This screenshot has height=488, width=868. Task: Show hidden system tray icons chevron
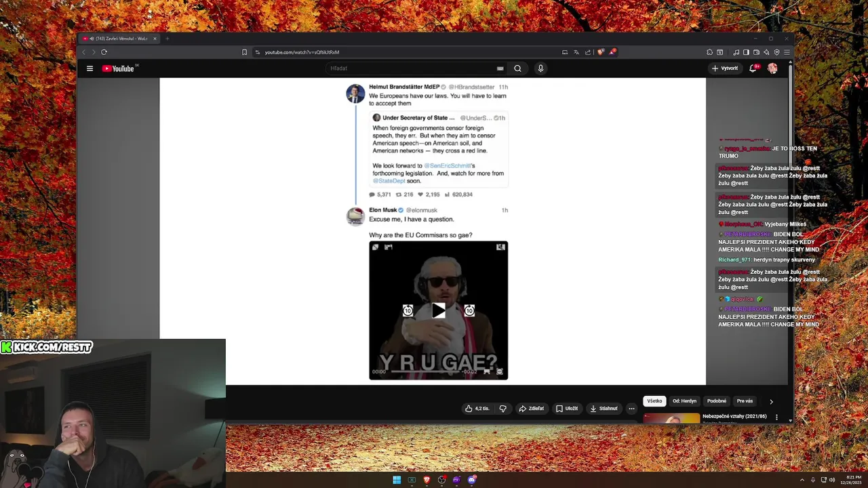[802, 480]
